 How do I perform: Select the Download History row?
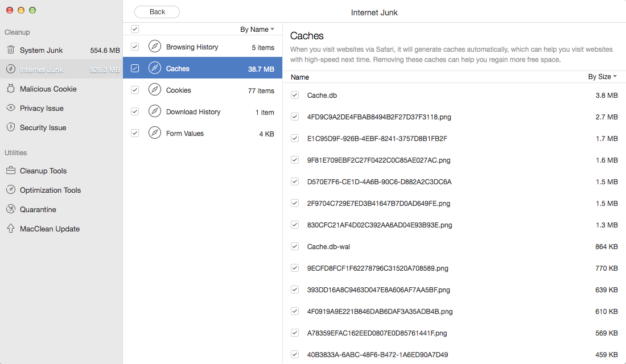tap(203, 111)
